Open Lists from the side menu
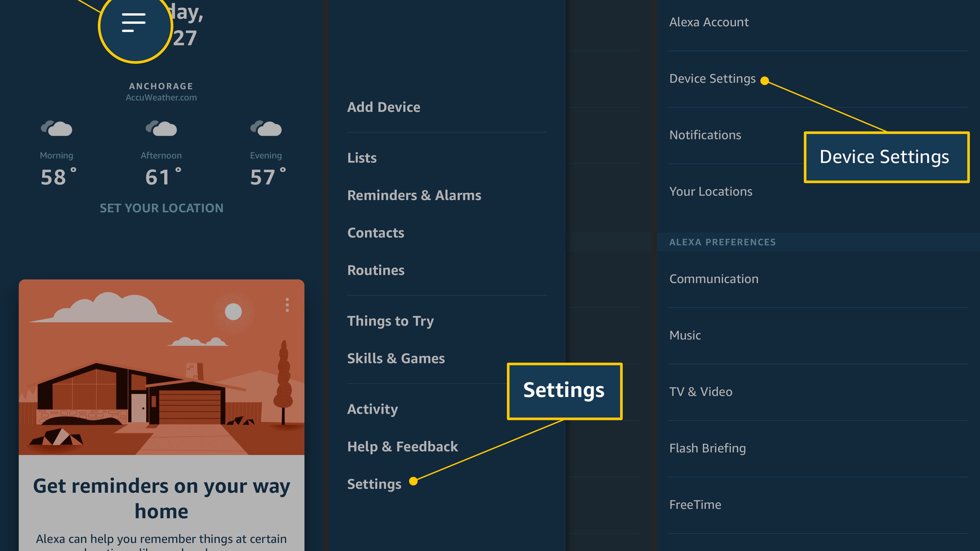Image resolution: width=980 pixels, height=551 pixels. pyautogui.click(x=362, y=158)
